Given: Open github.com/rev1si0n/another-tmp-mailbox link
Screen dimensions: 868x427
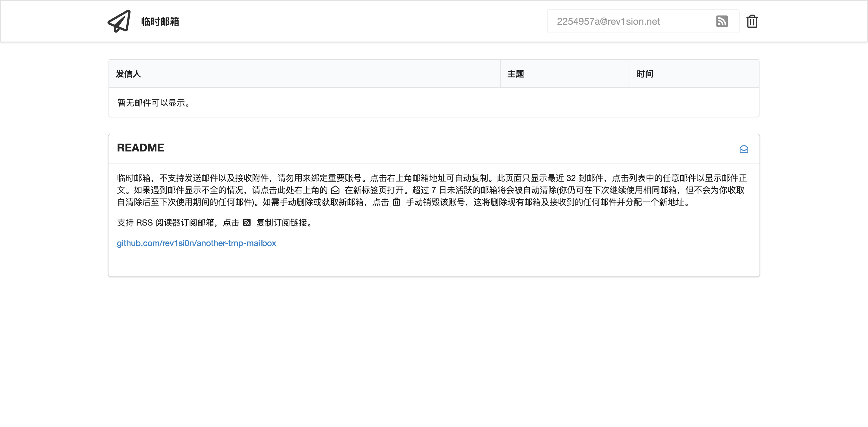Looking at the screenshot, I should point(196,243).
